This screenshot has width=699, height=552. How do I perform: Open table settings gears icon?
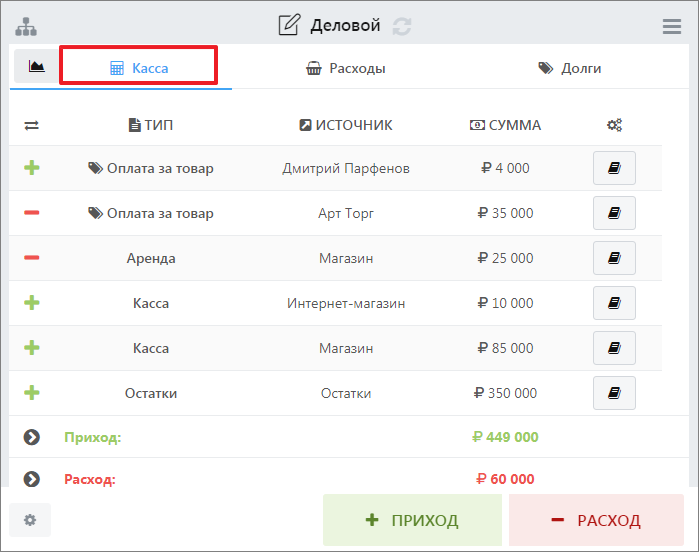click(614, 125)
